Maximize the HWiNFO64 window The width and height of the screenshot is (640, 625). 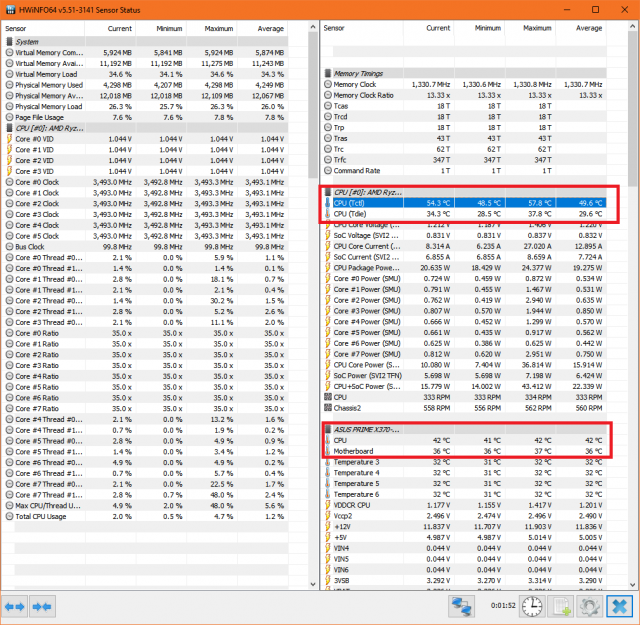(596, 9)
